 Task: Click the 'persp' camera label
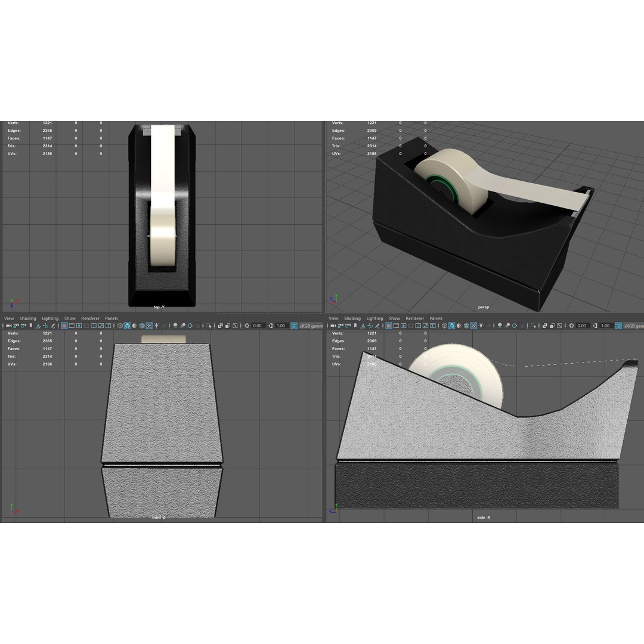(x=484, y=307)
